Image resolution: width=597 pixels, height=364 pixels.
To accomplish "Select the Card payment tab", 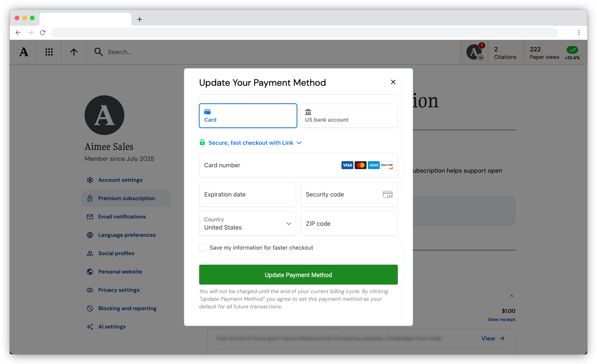I will point(248,116).
